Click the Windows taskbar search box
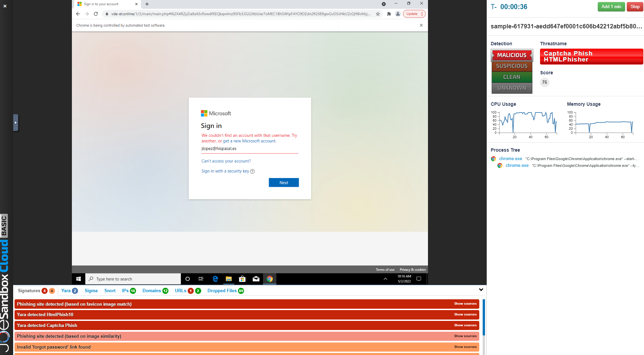 133,279
